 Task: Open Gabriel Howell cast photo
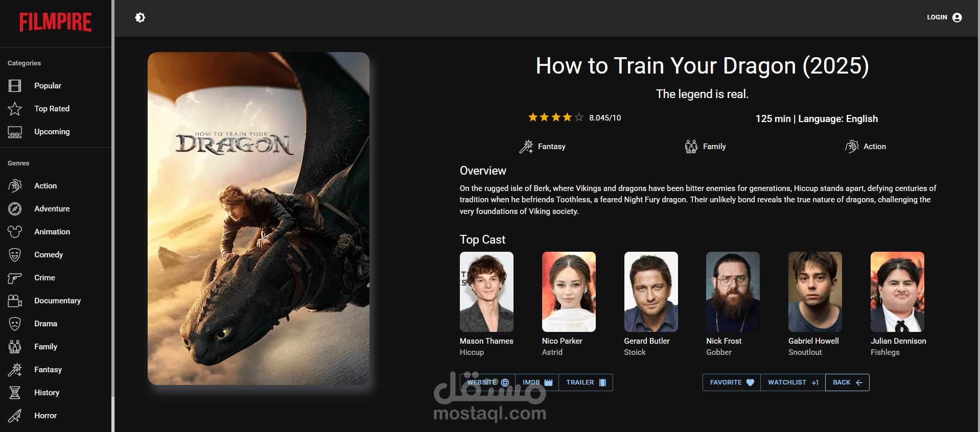coord(815,292)
